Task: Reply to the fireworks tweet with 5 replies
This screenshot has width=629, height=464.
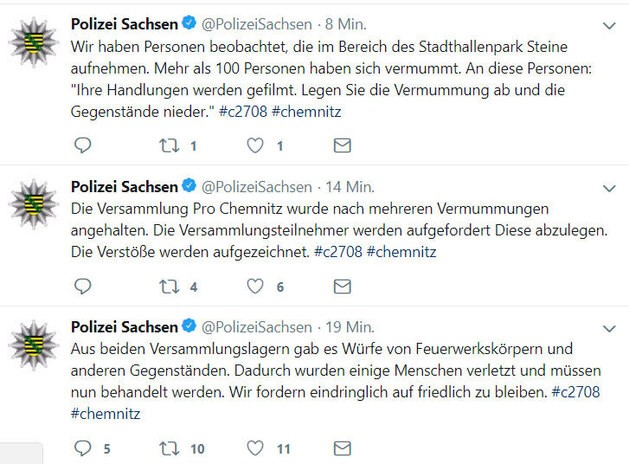Action: 83,448
